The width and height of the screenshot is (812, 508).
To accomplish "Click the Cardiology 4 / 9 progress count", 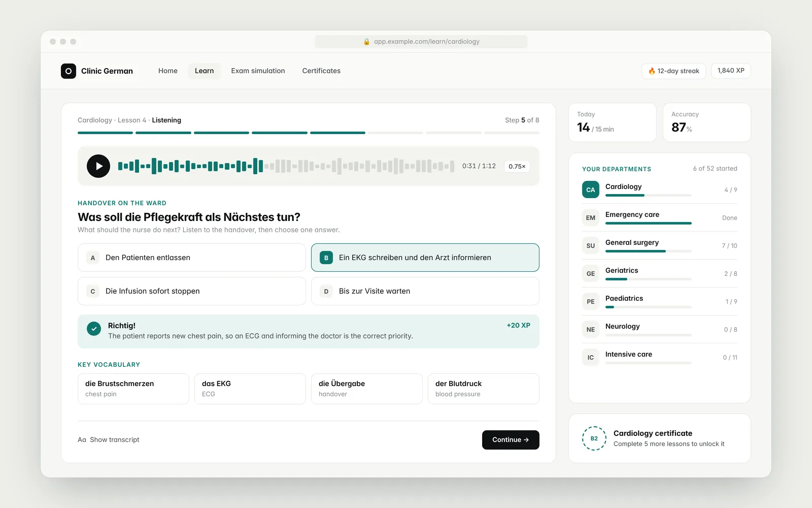I will tap(731, 190).
